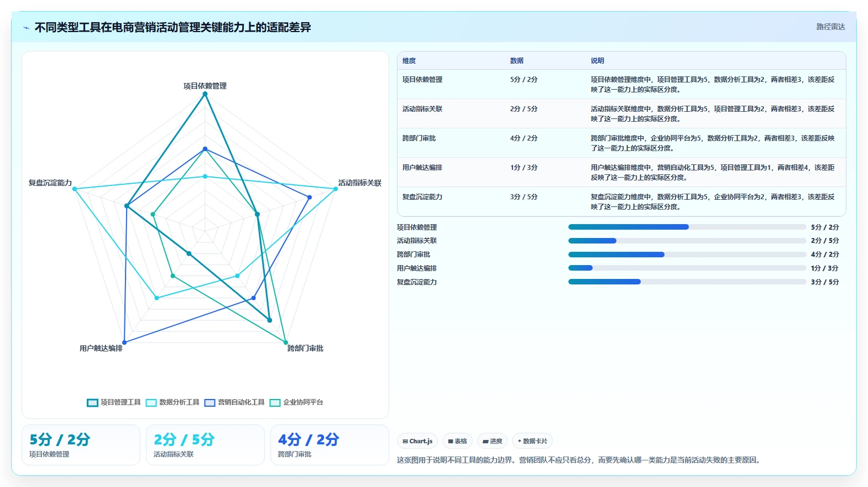This screenshot has width=868, height=487.
Task: Click the 跨部门审批 progress bar
Action: click(687, 255)
